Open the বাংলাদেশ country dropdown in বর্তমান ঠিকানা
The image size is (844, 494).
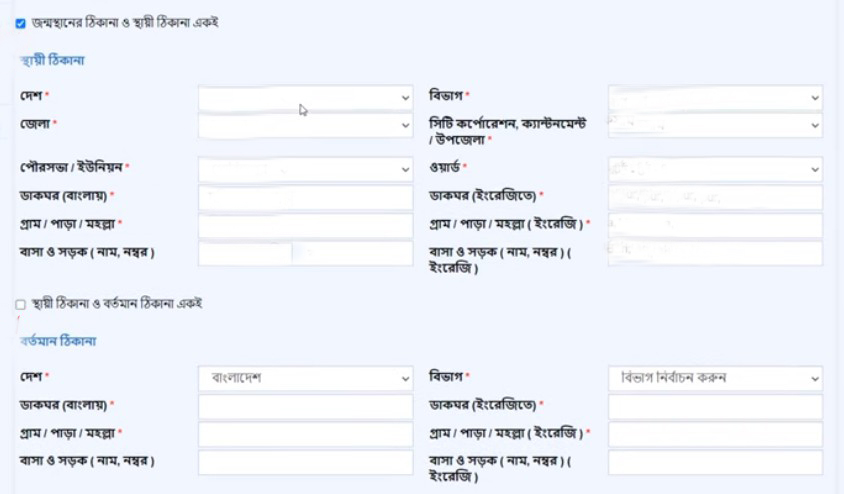305,379
